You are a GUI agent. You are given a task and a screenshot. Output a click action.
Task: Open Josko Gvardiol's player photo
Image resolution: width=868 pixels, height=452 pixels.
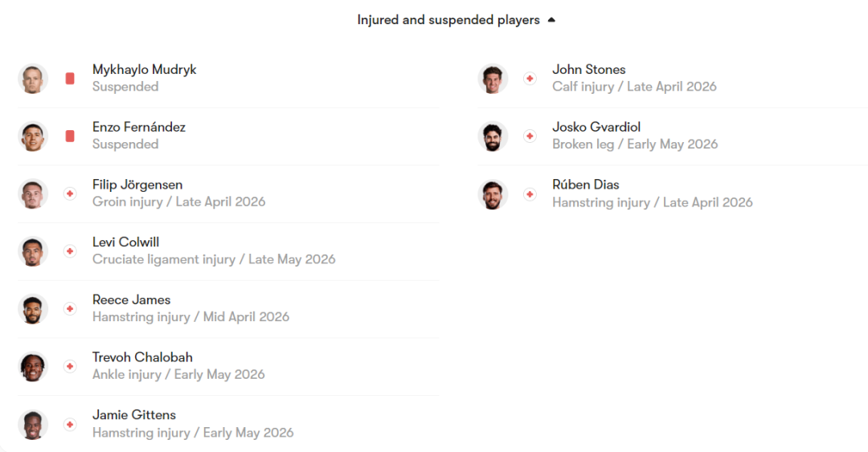[493, 136]
